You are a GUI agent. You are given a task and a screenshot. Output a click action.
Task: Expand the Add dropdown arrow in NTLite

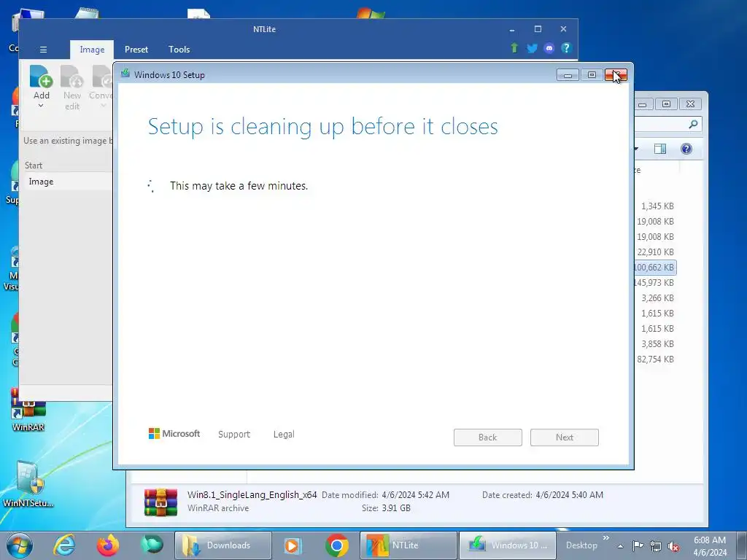(x=41, y=106)
